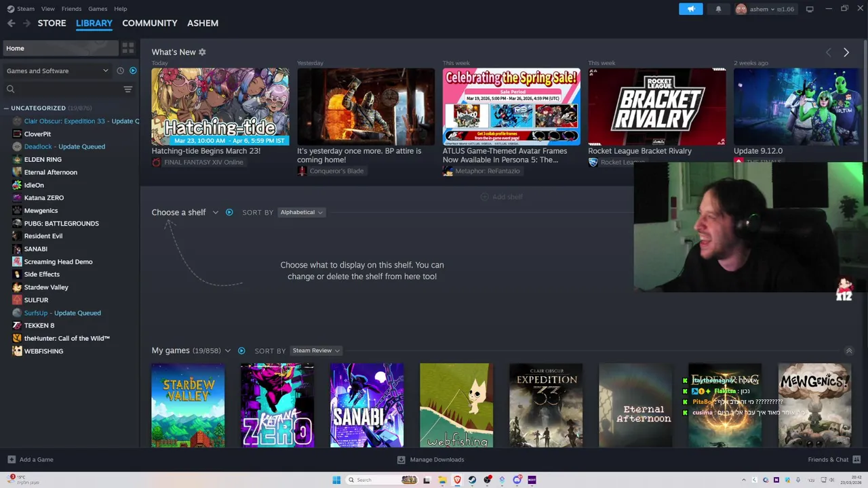Open Steam announcements megaphone
Screen dimensions: 868x488
[691, 9]
